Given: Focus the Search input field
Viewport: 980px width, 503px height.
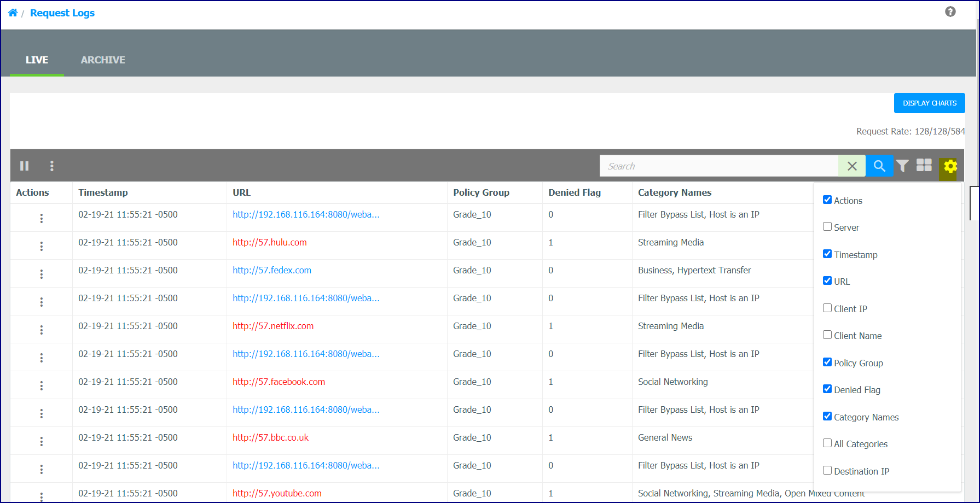Looking at the screenshot, I should click(x=719, y=166).
